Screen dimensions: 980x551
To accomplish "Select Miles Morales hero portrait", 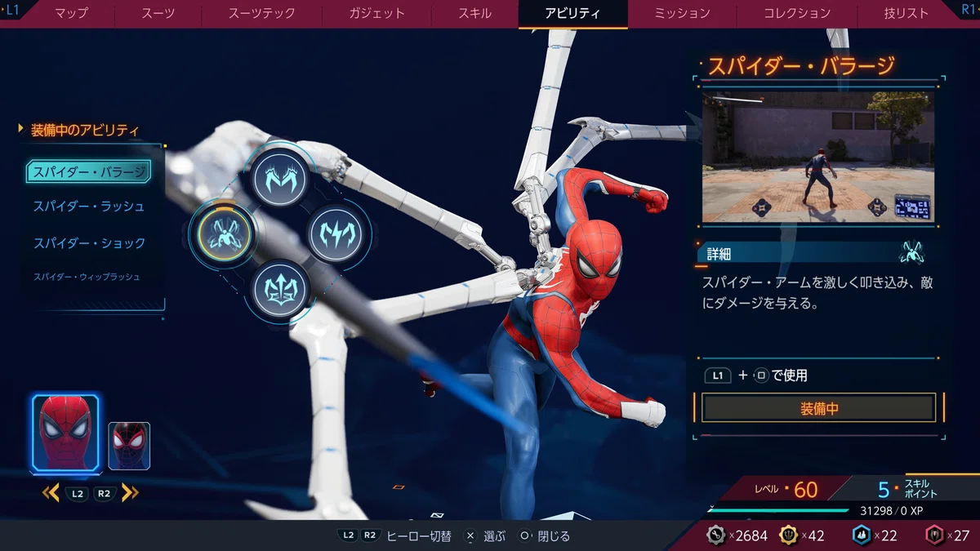I will (129, 446).
